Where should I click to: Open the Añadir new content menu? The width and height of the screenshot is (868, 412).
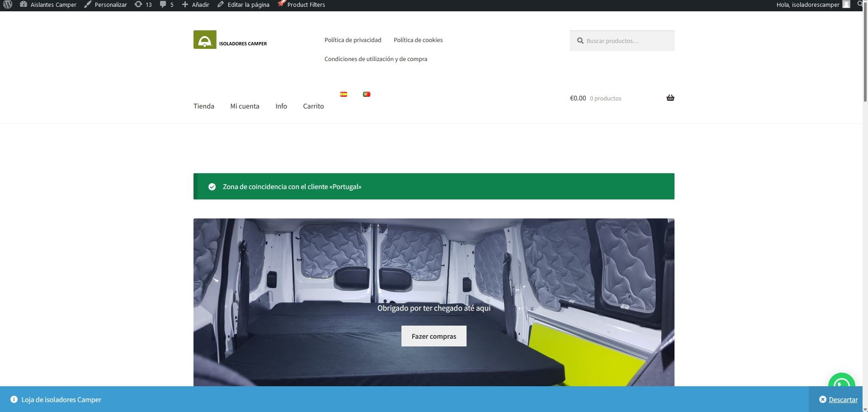[195, 5]
